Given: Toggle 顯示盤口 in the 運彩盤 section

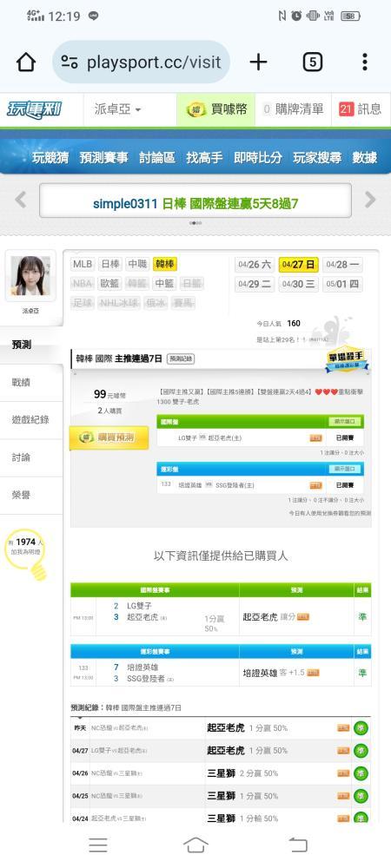Looking at the screenshot, I should (x=344, y=469).
